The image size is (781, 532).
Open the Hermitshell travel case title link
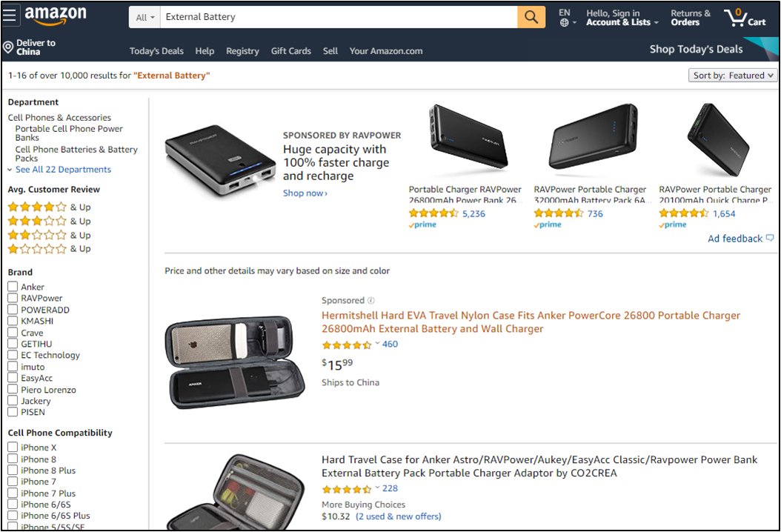(530, 322)
